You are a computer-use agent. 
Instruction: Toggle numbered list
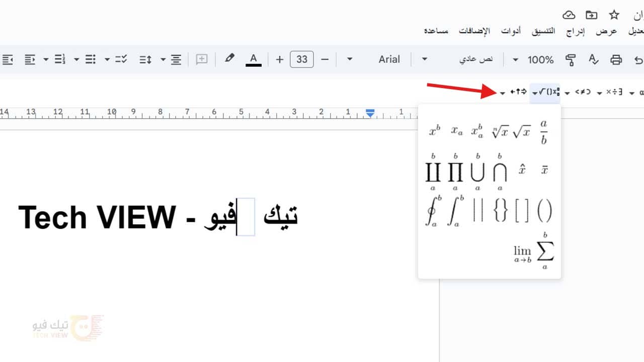tap(60, 59)
